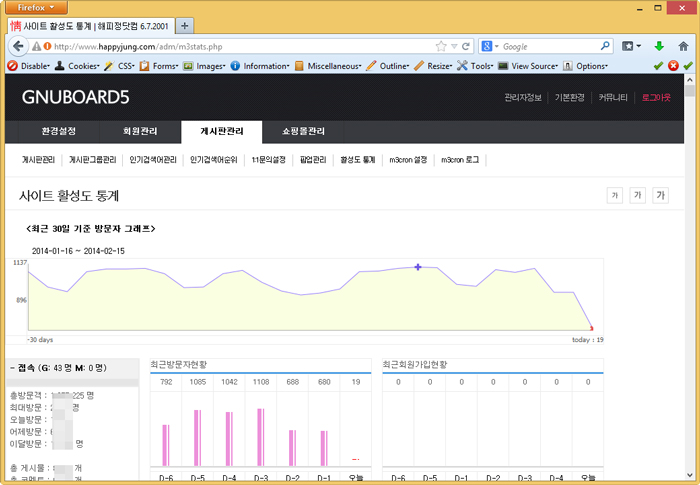Select the 게시판관리 main menu tab

221,132
